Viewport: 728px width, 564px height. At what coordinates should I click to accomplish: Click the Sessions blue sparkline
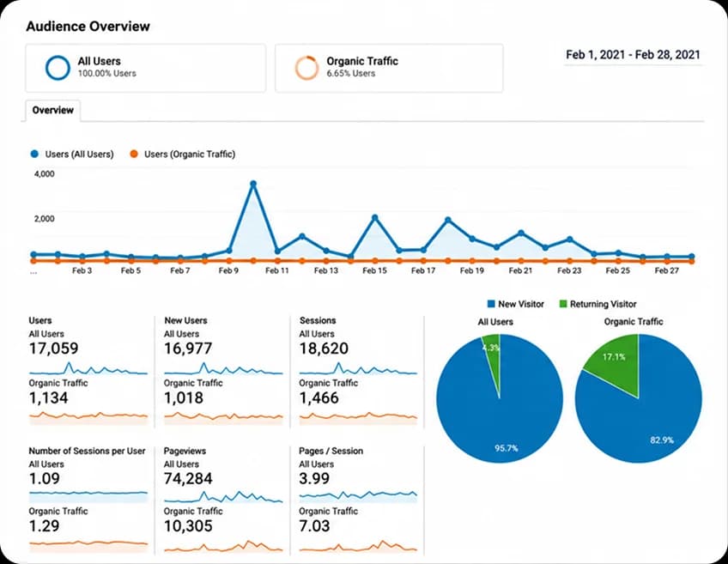tap(358, 369)
